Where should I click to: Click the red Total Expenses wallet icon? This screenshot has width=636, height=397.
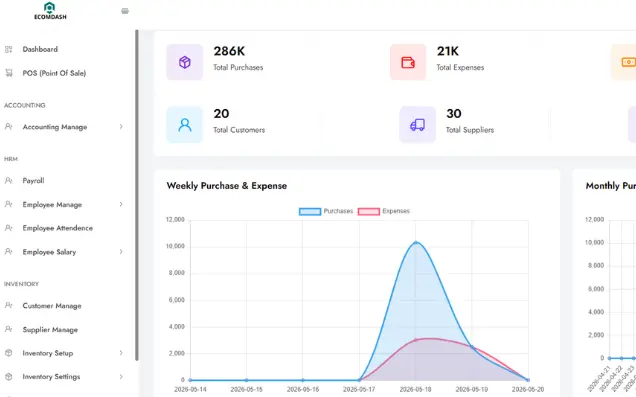[x=408, y=62]
